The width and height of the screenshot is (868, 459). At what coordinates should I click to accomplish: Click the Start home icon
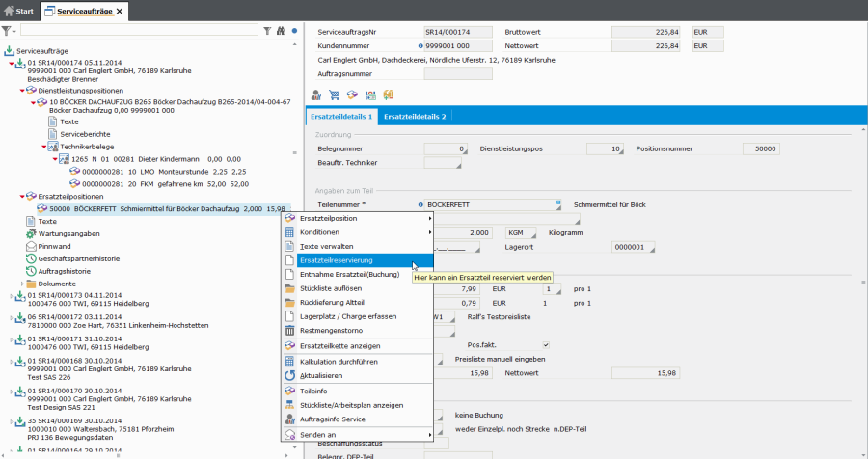pos(9,11)
